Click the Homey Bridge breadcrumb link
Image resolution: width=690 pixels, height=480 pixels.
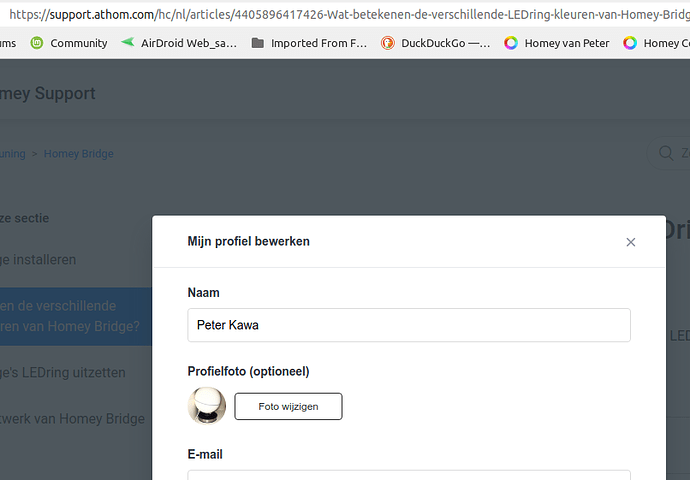click(79, 154)
